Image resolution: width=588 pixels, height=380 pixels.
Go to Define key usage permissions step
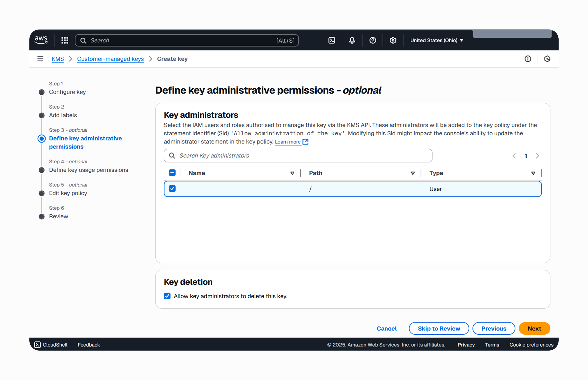(x=88, y=170)
